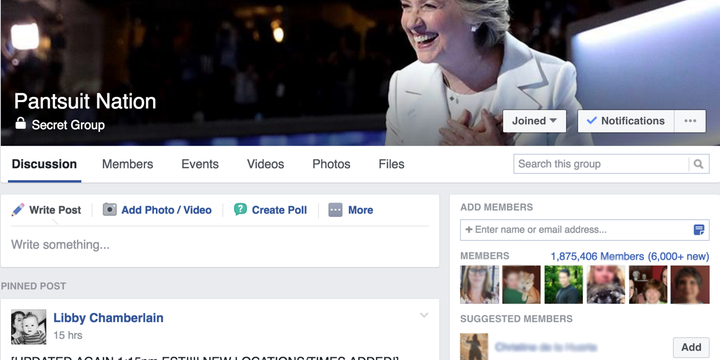720x360 pixels.
Task: Click the Search this group field
Action: click(x=601, y=164)
